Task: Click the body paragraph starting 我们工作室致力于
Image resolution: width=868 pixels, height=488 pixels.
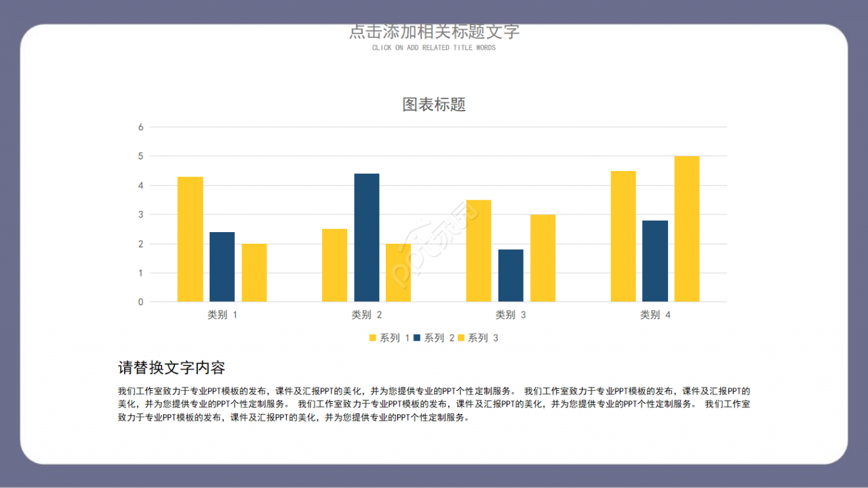Action: (x=434, y=405)
